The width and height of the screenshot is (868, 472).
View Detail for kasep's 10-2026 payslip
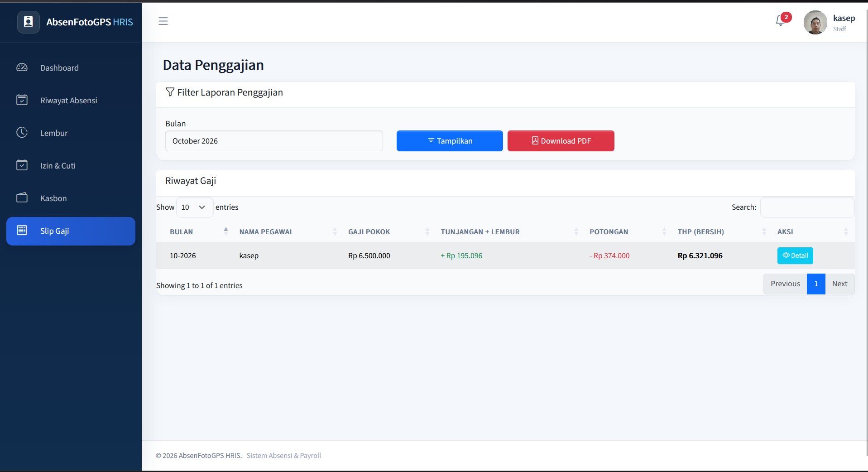pos(795,255)
